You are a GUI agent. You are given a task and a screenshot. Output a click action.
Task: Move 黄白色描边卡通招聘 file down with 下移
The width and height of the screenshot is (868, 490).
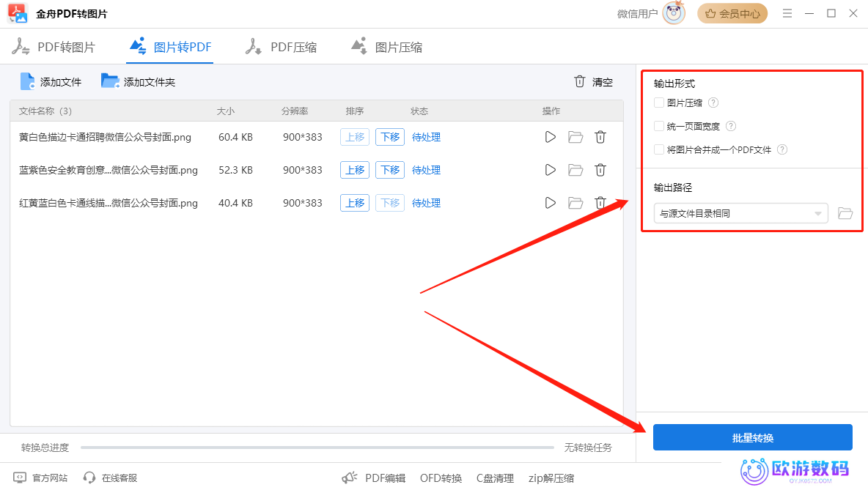(390, 137)
